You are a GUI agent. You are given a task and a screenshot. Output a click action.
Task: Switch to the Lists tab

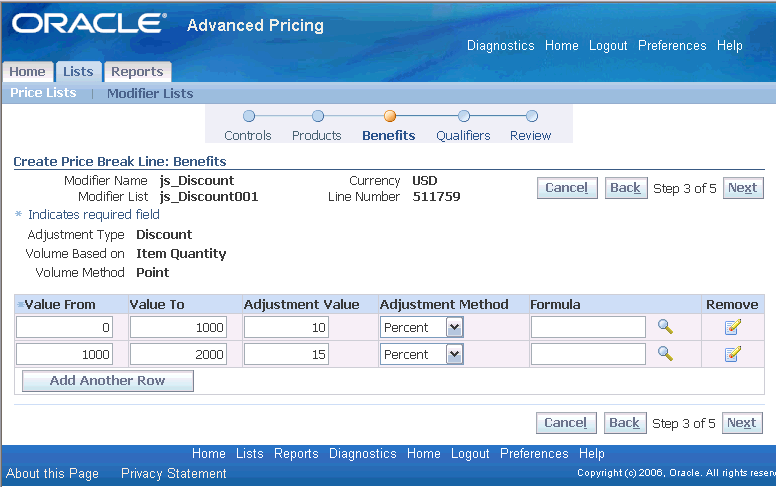coord(78,72)
